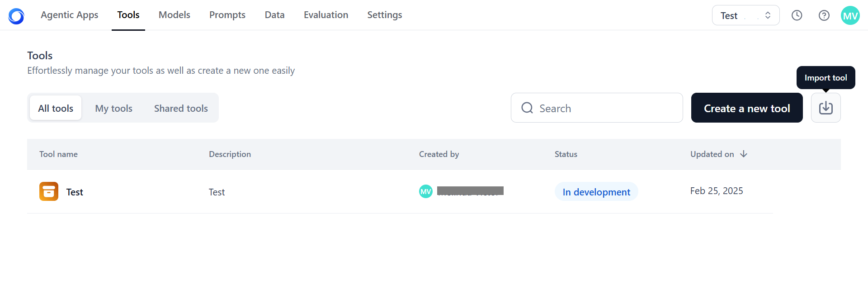The image size is (868, 285).
Task: Click the search magnifier icon
Action: 527,108
